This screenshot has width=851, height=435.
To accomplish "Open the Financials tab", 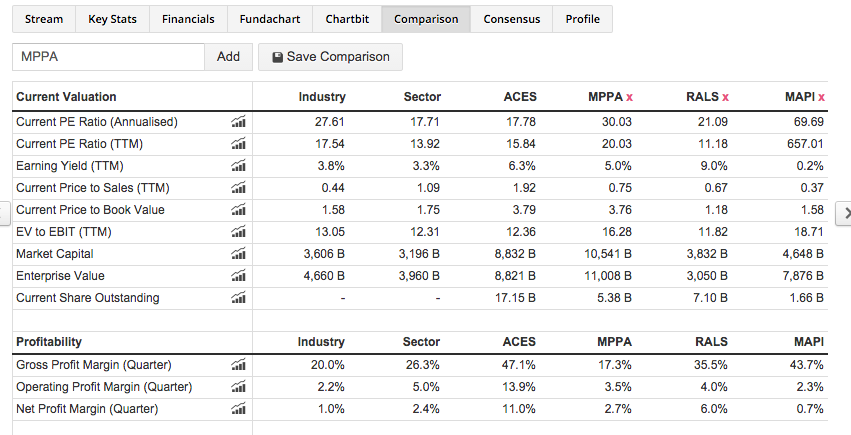I will click(x=188, y=19).
